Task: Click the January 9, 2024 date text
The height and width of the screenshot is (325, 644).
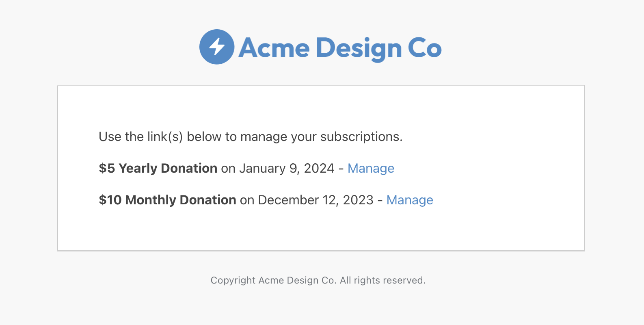Action: point(287,168)
